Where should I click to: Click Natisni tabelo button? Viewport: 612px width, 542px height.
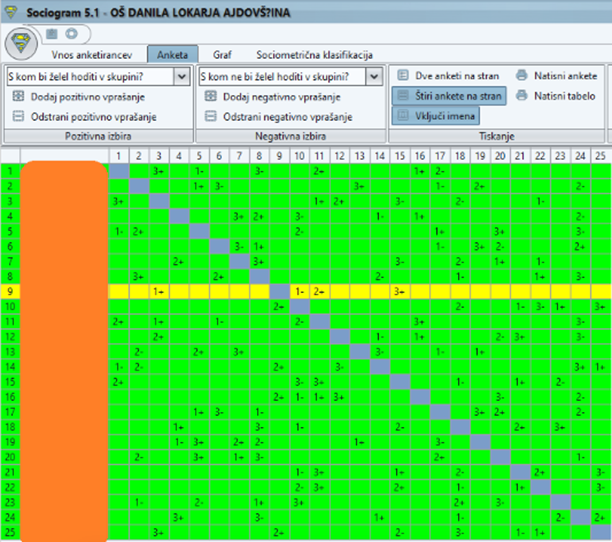[556, 96]
